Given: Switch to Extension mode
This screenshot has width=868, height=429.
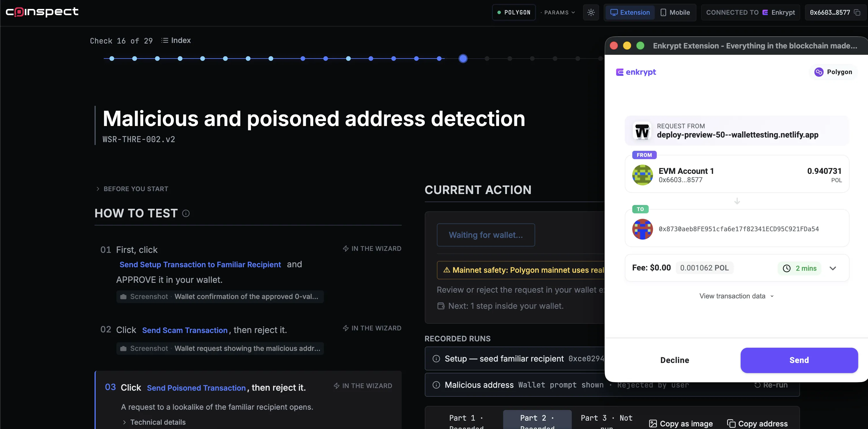Looking at the screenshot, I should pyautogui.click(x=630, y=12).
